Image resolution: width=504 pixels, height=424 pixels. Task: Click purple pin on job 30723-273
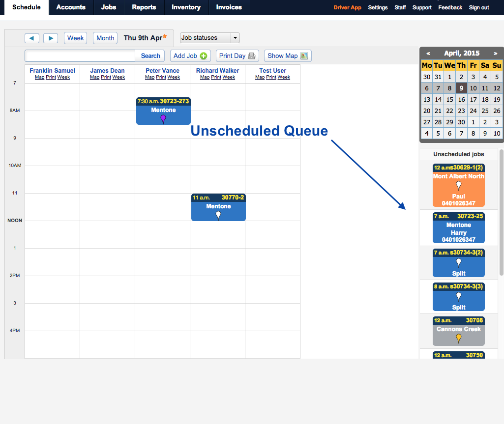[163, 119]
